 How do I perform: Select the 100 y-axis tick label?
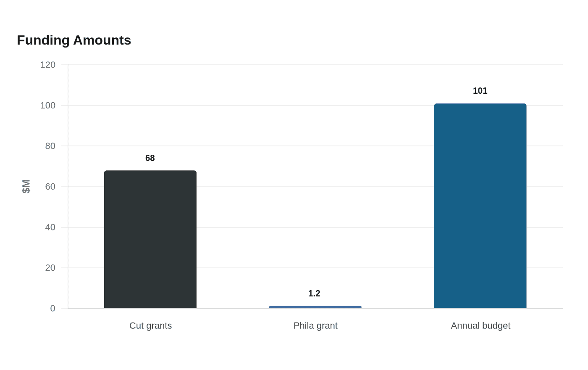(48, 106)
